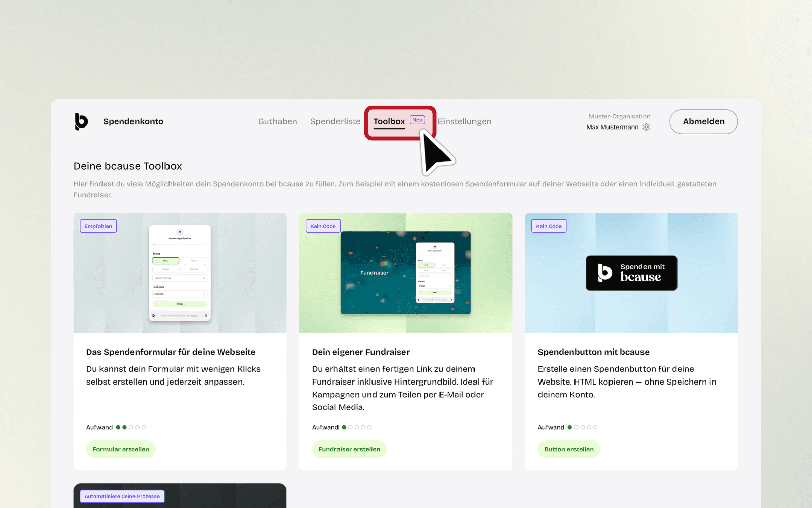Click the Spenden mit bcause button image
Viewport: 812px width, 508px height.
(631, 273)
